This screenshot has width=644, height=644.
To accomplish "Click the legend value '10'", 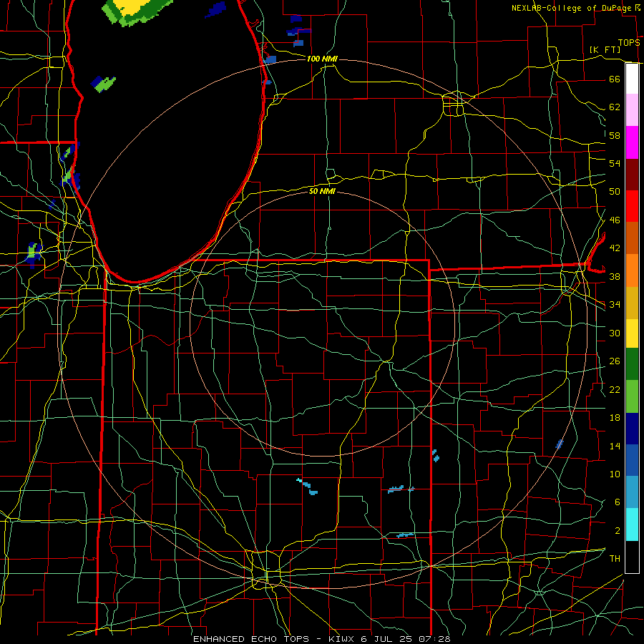I will click(x=615, y=474).
